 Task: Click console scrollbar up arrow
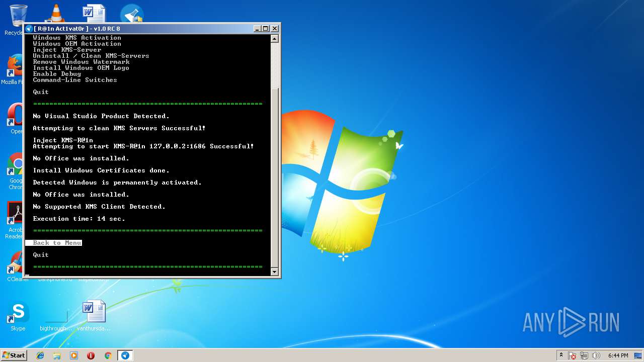tap(274, 38)
